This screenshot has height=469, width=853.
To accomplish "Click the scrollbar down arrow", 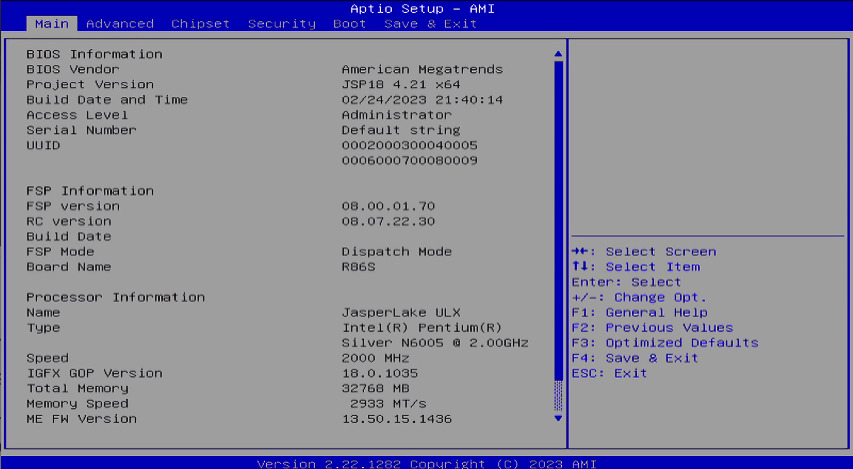I will point(558,418).
